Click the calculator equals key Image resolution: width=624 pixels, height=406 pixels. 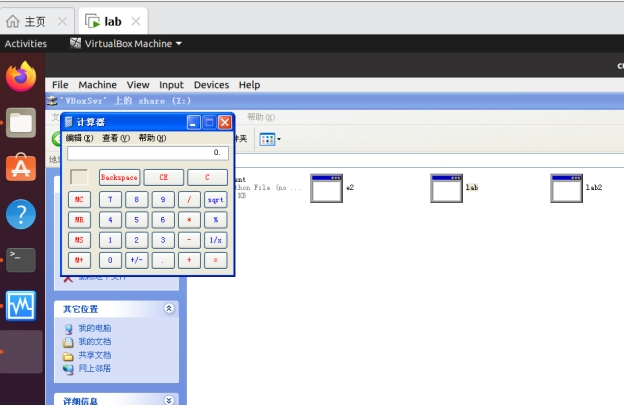pyautogui.click(x=216, y=260)
